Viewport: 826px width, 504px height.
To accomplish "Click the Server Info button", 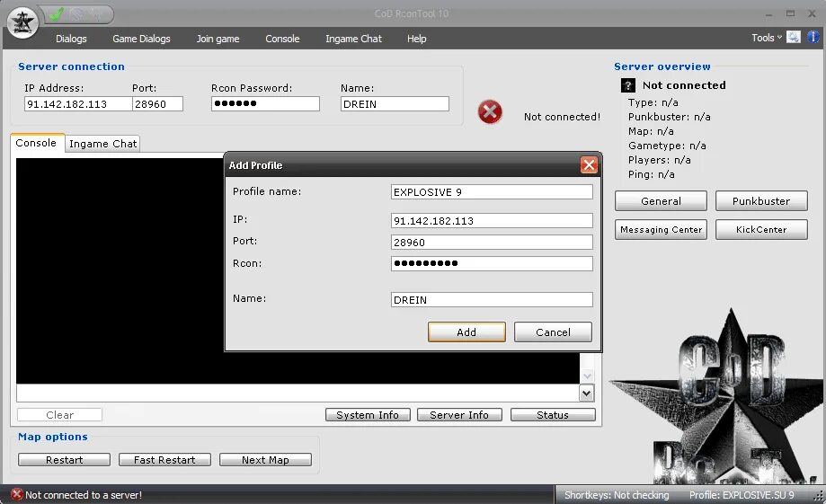I will [x=459, y=414].
